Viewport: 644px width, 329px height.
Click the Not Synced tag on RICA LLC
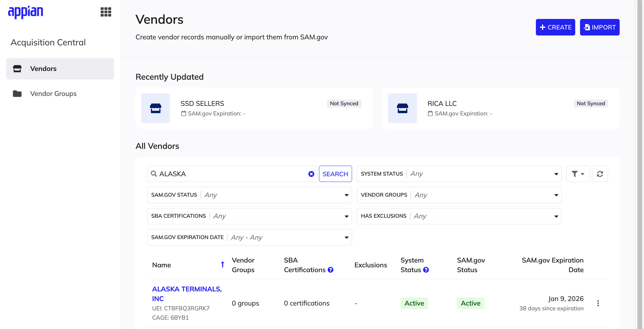coord(591,103)
